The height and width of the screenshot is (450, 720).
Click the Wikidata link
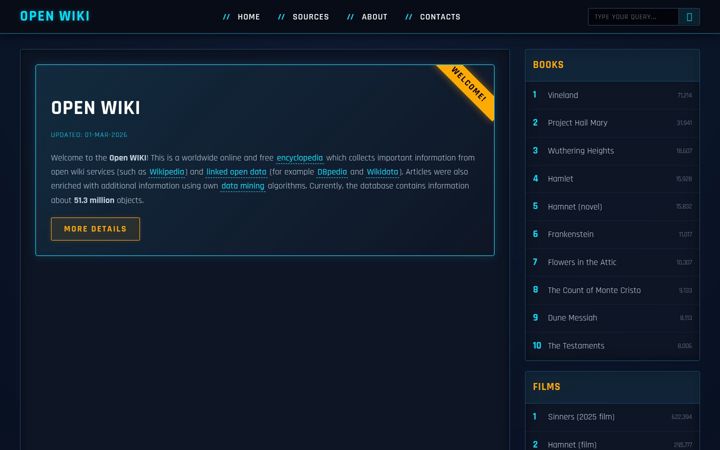[382, 172]
